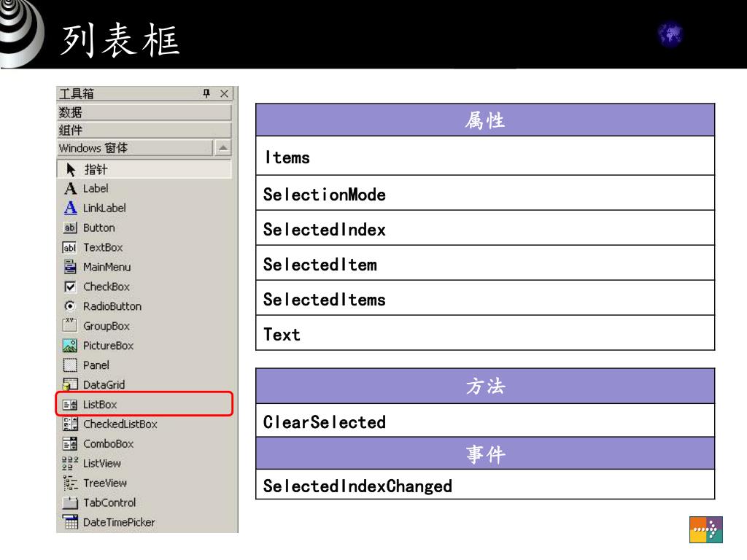This screenshot has width=747, height=560.
Task: Select the PictureBox control icon
Action: coord(69,345)
